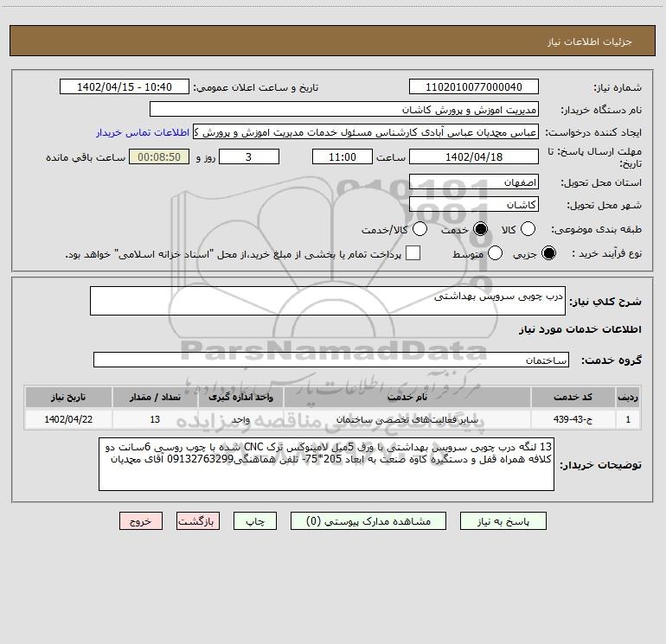
Task: Click the need date cell 1402/04/22
Action: [68, 419]
